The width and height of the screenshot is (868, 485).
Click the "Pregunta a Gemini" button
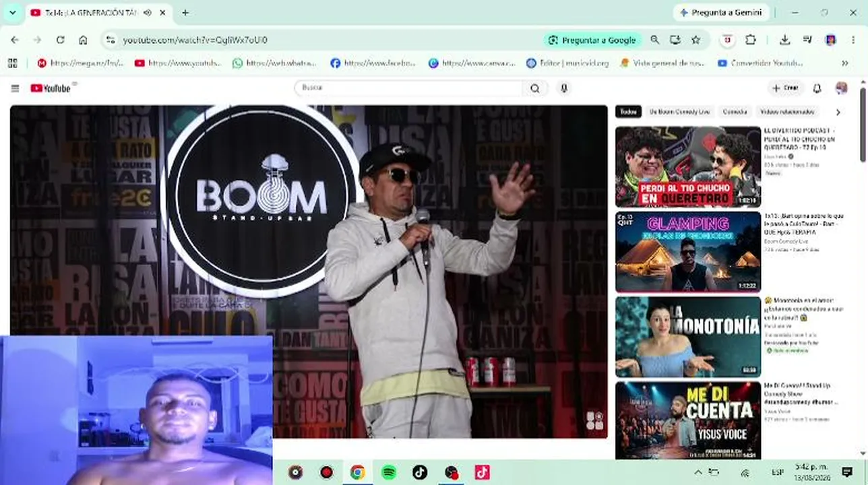pos(720,13)
